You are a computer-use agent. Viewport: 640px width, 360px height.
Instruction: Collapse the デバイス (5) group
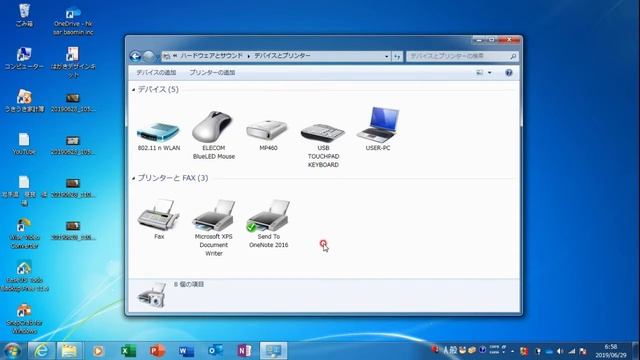coord(133,89)
